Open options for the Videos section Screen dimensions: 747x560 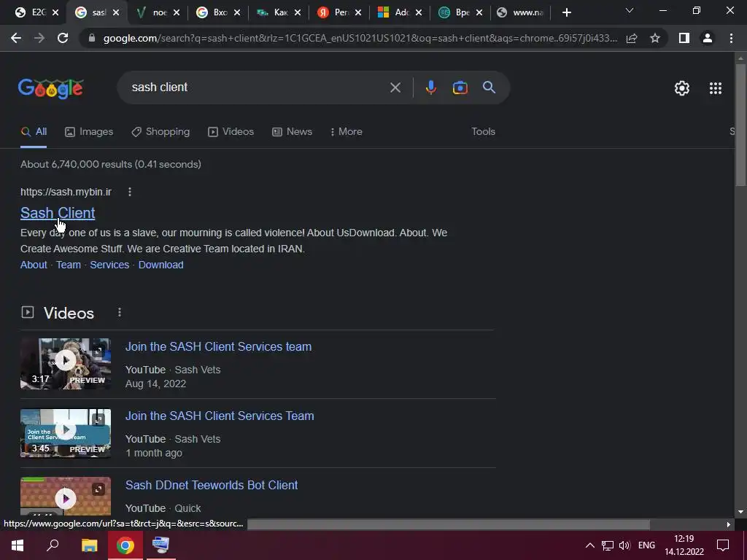click(120, 312)
